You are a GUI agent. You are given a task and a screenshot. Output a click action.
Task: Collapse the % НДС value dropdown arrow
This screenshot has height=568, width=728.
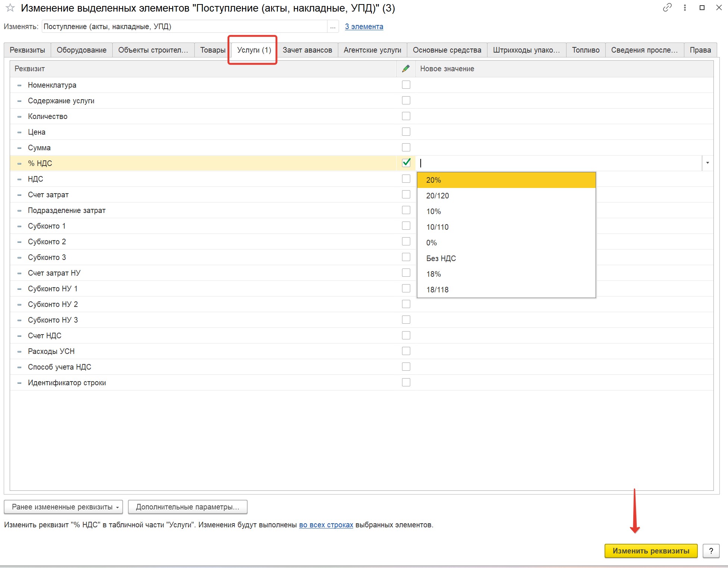707,163
